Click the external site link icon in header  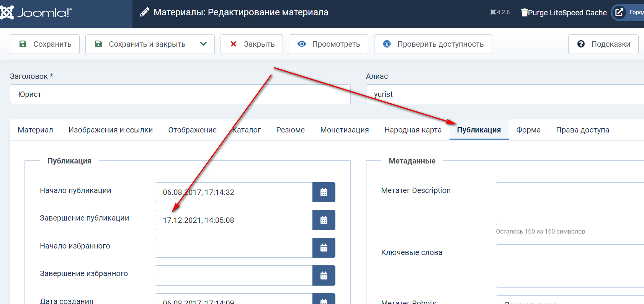click(619, 12)
